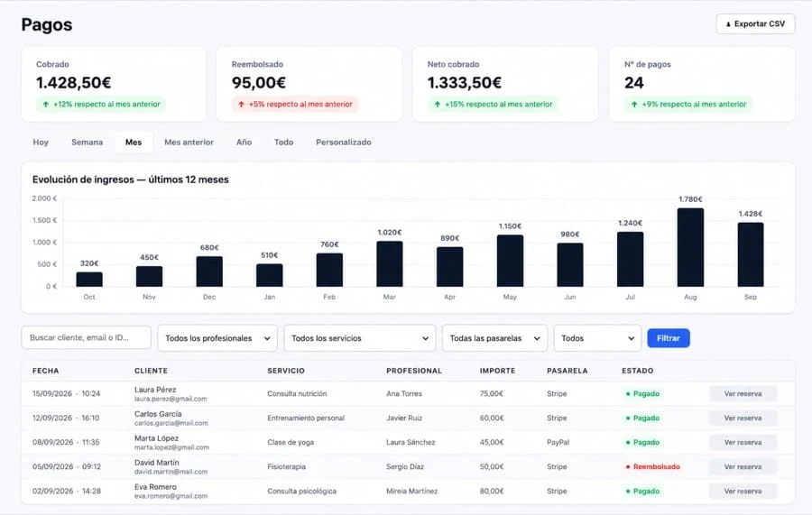Switch to the Semana tab
Screen dimensions: 812x515
pyautogui.click(x=87, y=142)
